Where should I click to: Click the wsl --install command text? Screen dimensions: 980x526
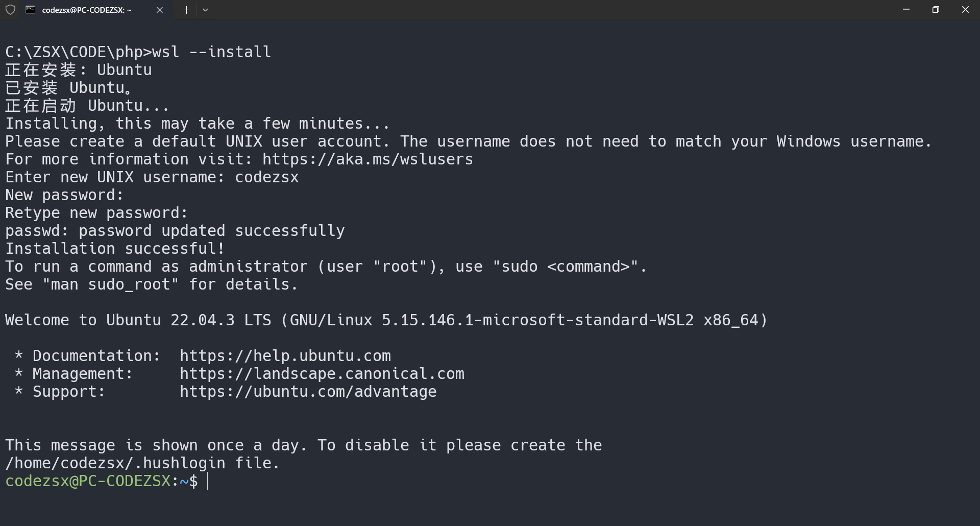[x=210, y=52]
